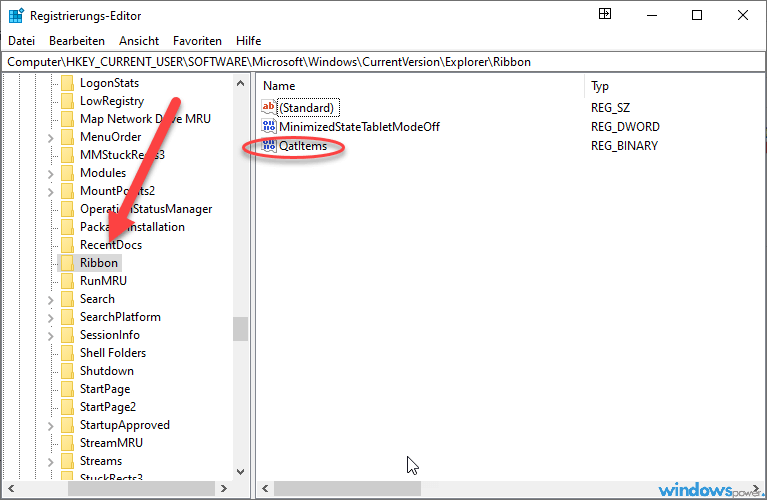Expand the Modules key
The height and width of the screenshot is (500, 767).
[x=50, y=174]
